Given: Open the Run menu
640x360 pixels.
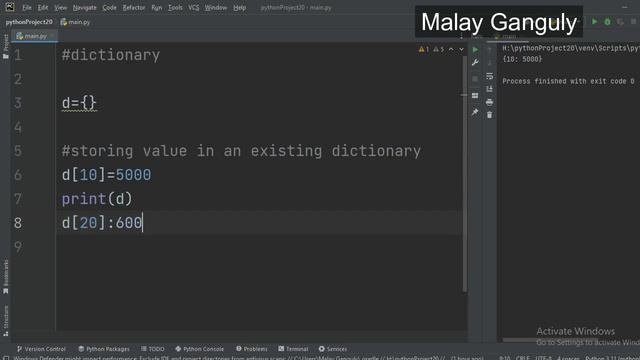Looking at the screenshot, I should (x=157, y=7).
